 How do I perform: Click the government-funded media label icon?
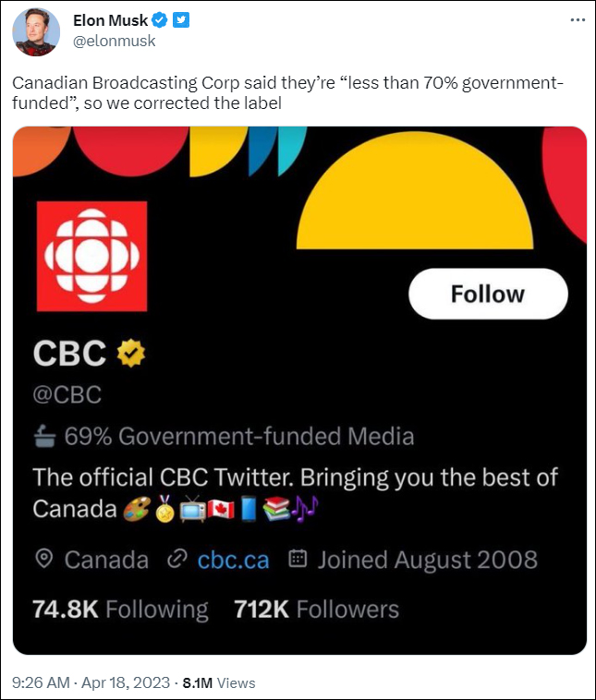click(44, 436)
